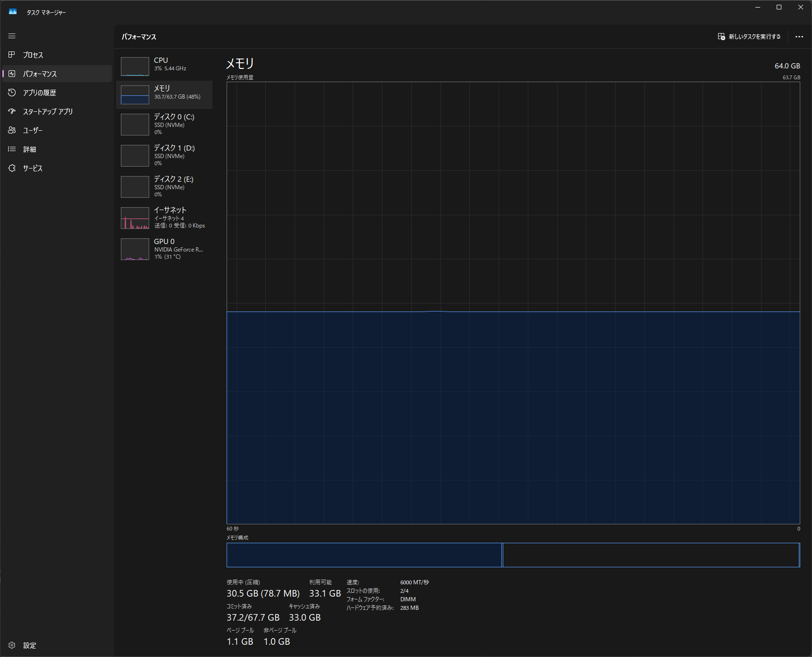Click the メモリ構成 memory composition bar

coord(513,555)
